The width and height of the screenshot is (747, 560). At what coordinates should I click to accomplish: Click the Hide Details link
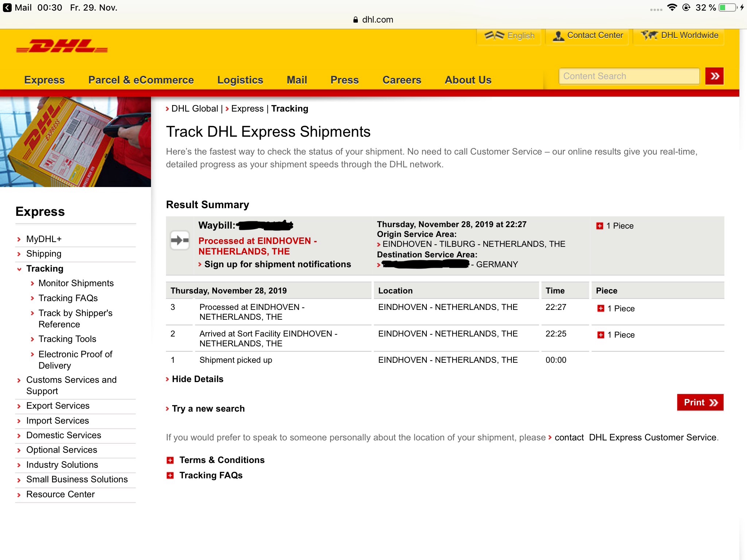pyautogui.click(x=197, y=379)
